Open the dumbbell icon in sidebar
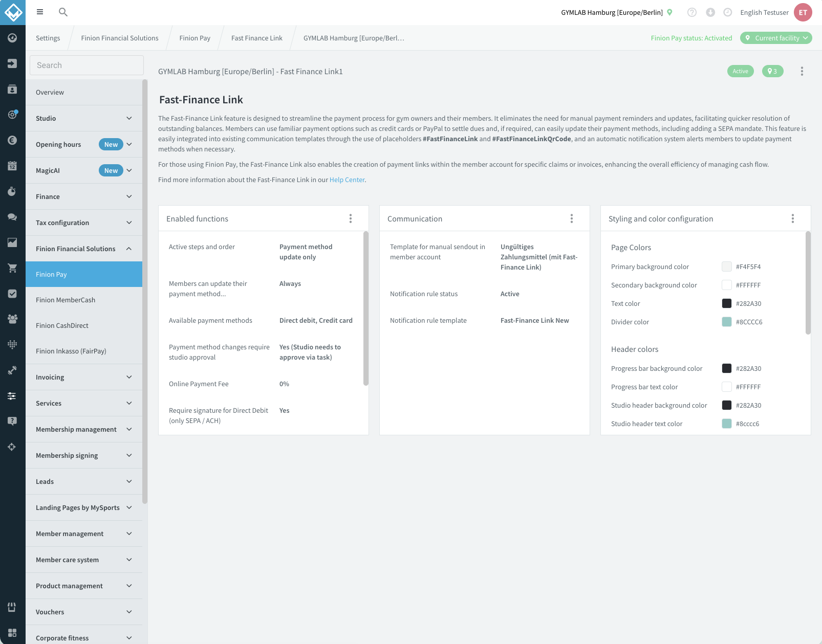Image resolution: width=822 pixels, height=644 pixels. 12,370
